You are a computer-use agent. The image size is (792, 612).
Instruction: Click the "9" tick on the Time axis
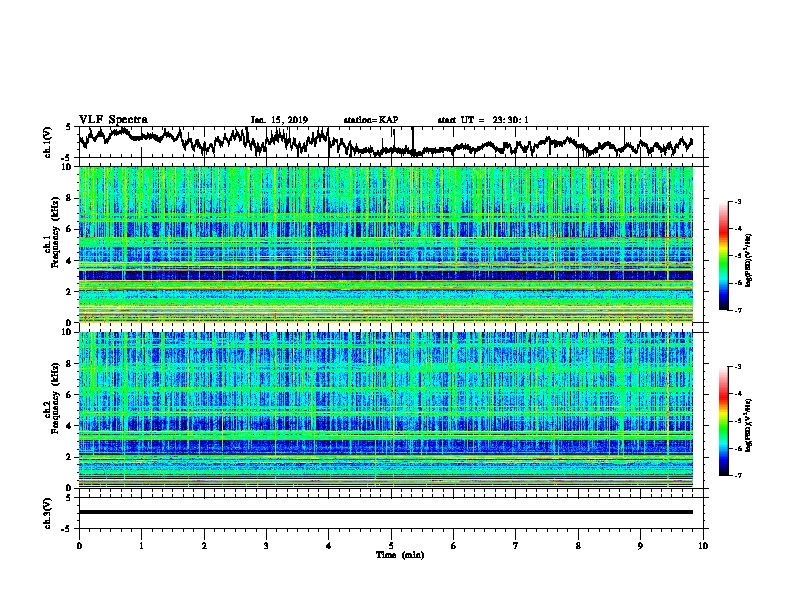640,546
